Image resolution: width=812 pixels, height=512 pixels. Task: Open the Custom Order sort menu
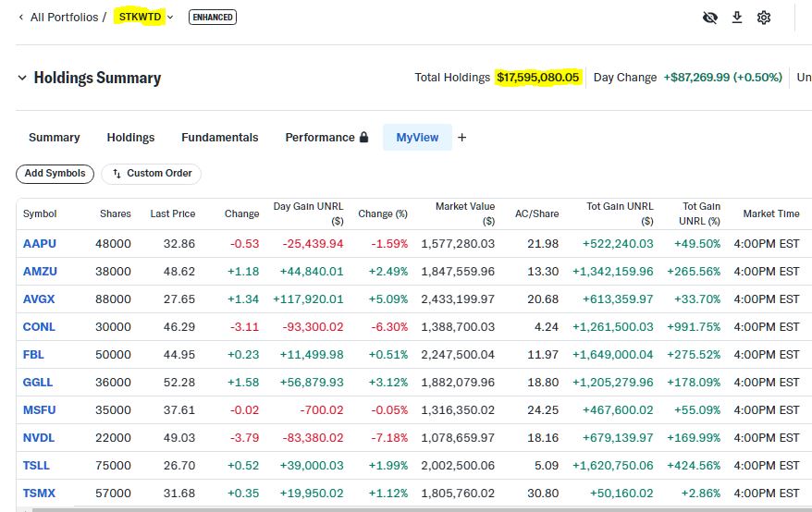152,174
